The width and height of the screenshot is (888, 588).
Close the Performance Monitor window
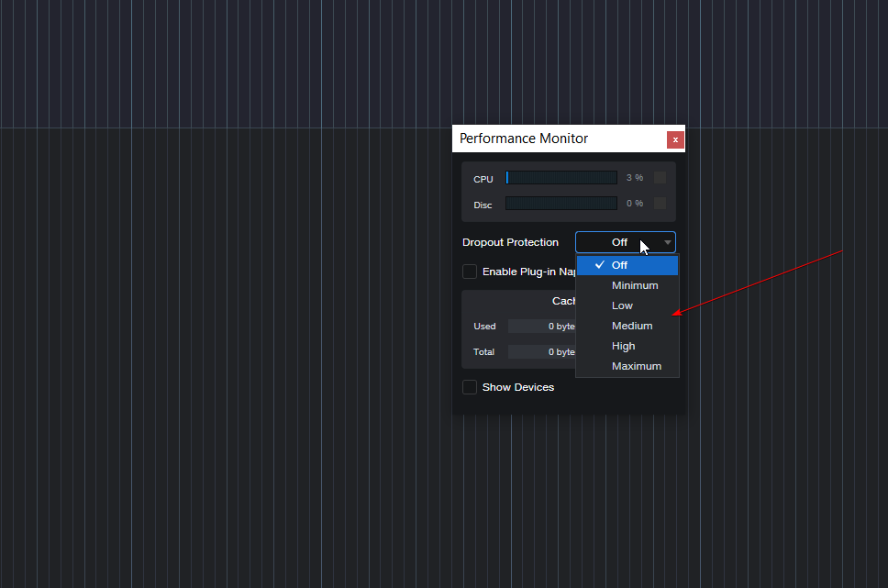click(x=675, y=140)
